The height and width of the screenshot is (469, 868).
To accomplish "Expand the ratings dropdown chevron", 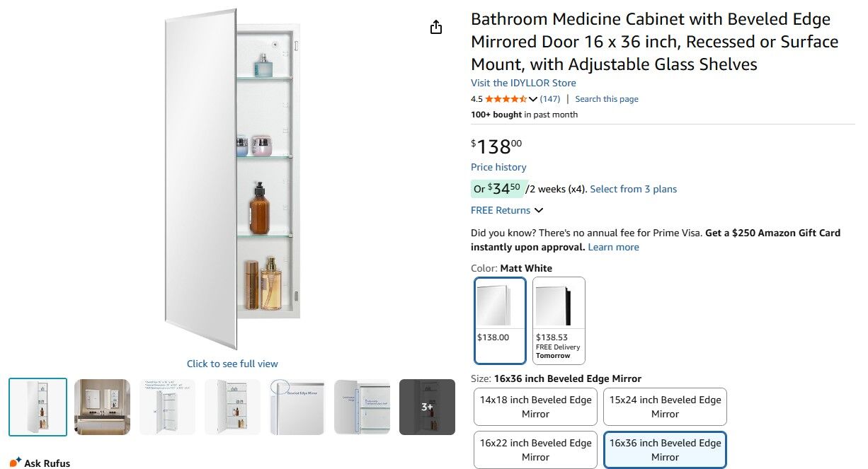I will coord(533,99).
